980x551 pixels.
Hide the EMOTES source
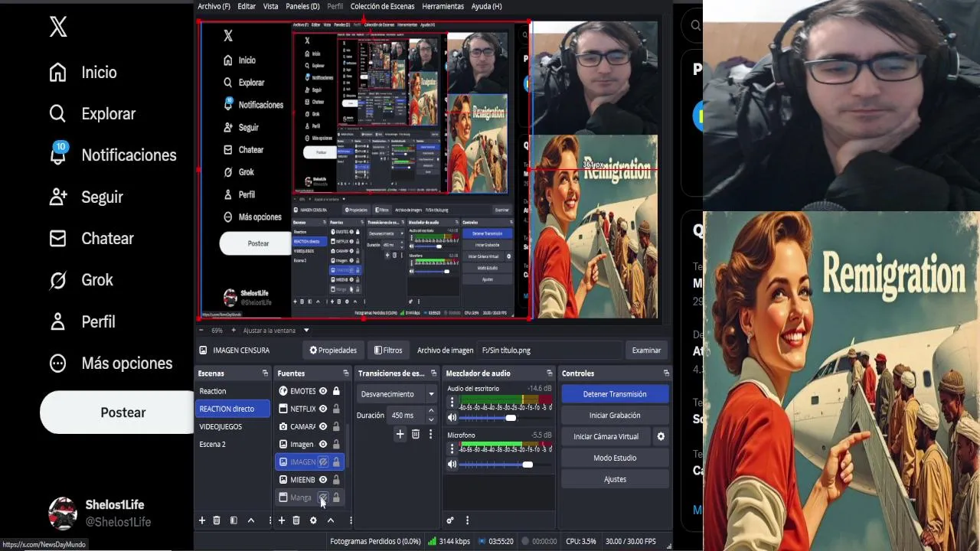pos(323,391)
